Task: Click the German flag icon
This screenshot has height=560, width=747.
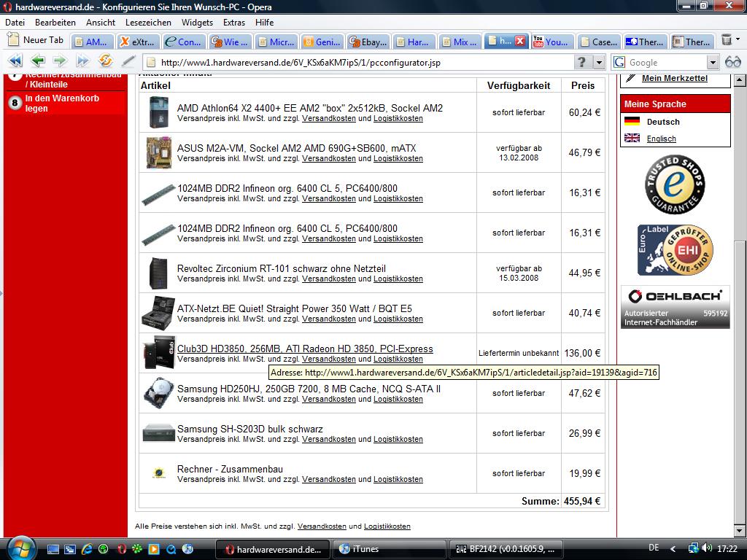Action: pos(632,121)
